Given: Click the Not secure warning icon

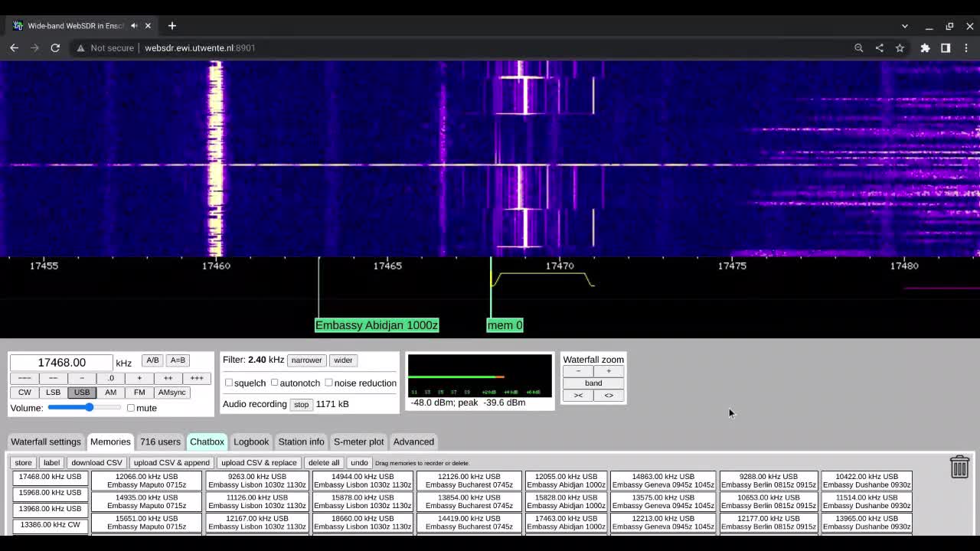Looking at the screenshot, I should [x=80, y=47].
